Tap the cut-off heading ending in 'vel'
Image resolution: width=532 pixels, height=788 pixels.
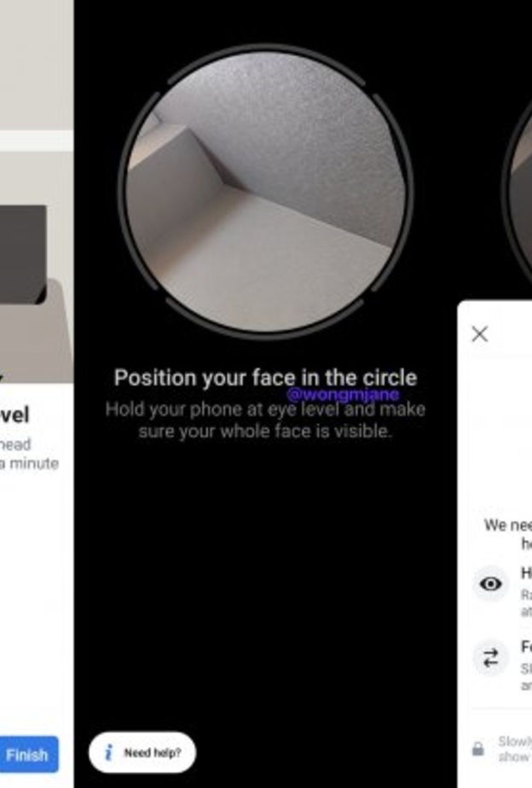(14, 415)
